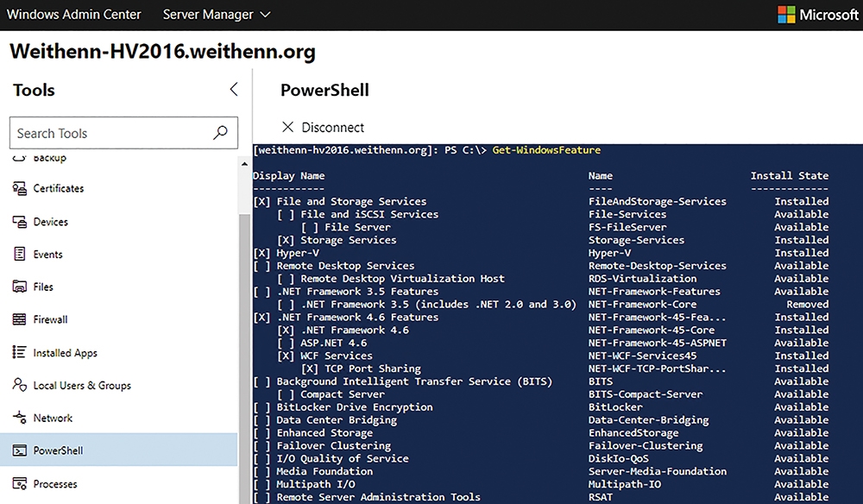The height and width of the screenshot is (504, 863).
Task: Collapse the Tools panel with the chevron
Action: (234, 89)
